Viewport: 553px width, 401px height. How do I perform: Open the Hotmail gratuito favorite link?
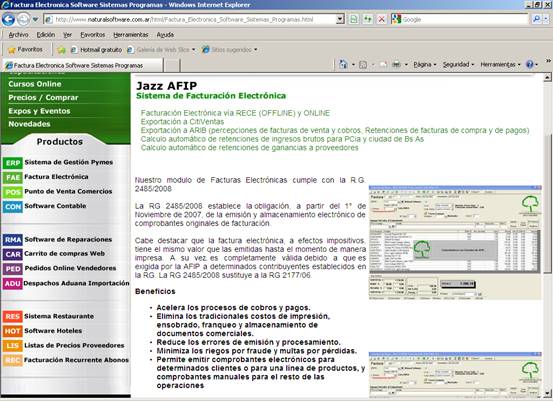(x=97, y=50)
